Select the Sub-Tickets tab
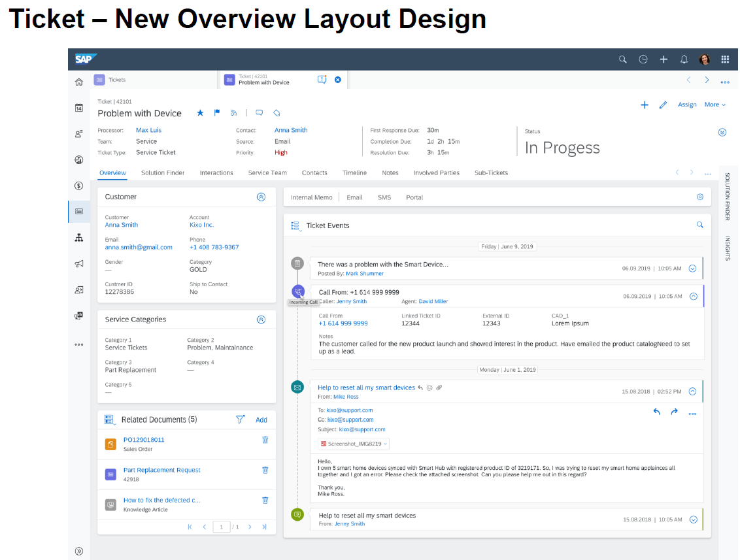Viewport: 740px width, 560px height. 492,173
